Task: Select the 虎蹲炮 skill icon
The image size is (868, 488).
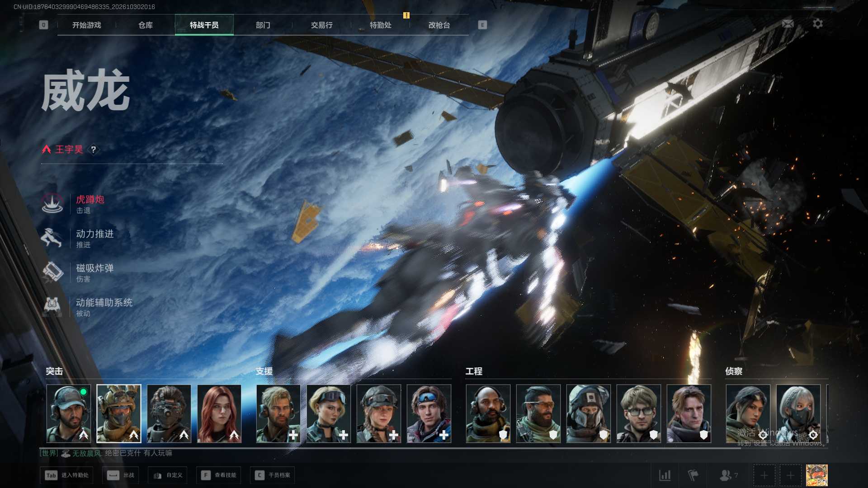Action: click(x=52, y=204)
